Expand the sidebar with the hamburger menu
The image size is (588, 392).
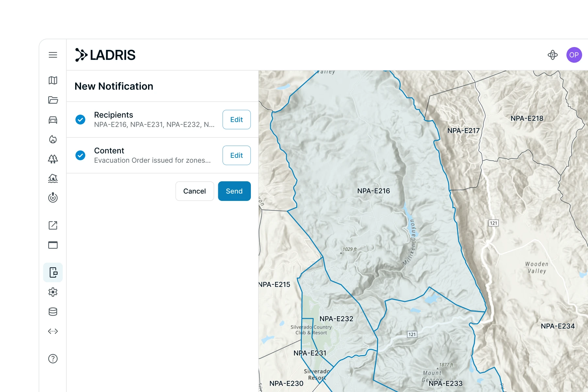53,55
